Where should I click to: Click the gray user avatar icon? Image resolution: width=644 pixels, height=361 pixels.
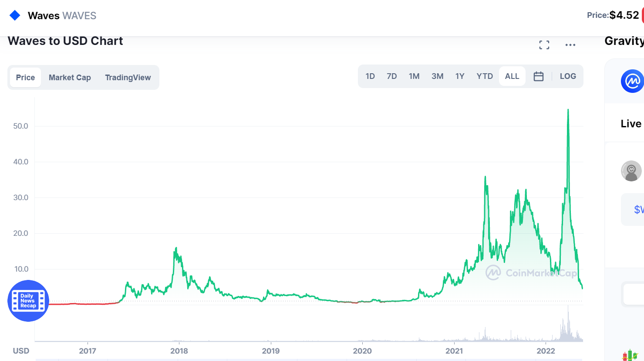(x=631, y=171)
